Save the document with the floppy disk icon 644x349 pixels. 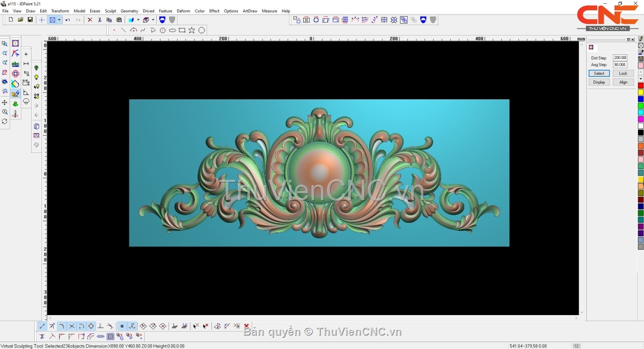tap(30, 20)
